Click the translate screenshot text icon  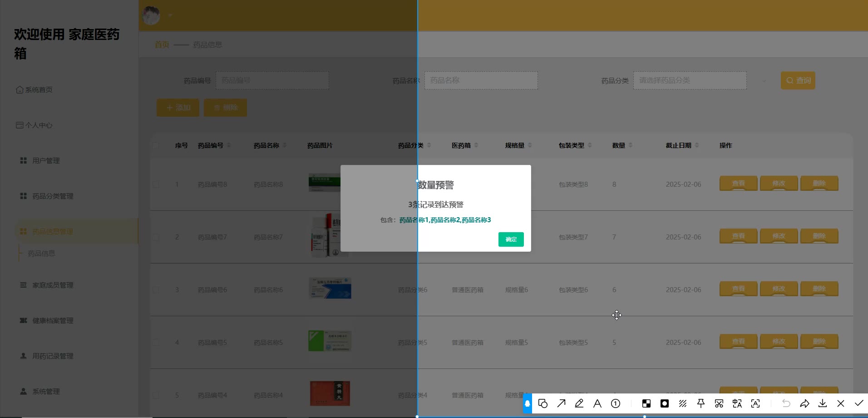(737, 403)
